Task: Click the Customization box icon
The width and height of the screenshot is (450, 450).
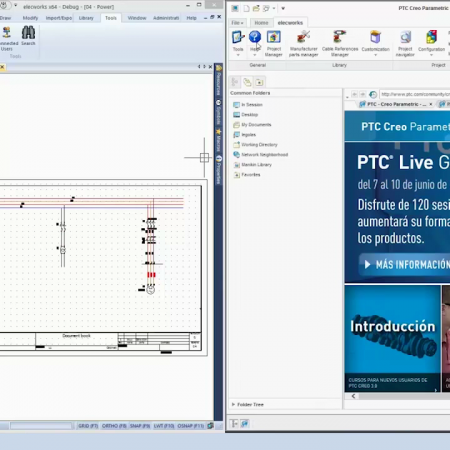Action: pos(375,37)
